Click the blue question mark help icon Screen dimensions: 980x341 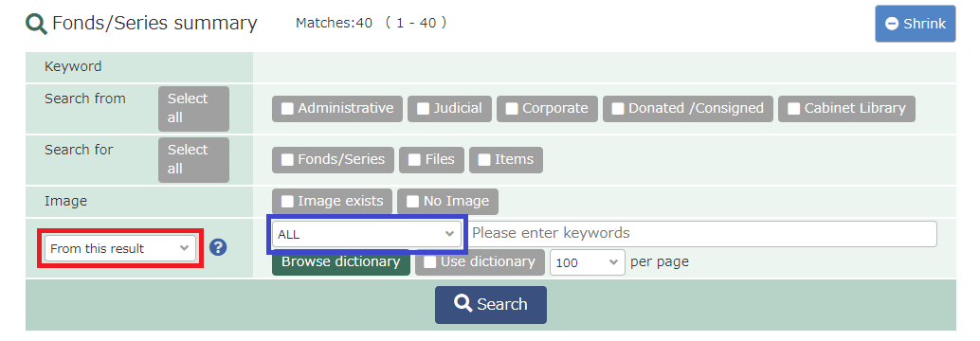(218, 247)
